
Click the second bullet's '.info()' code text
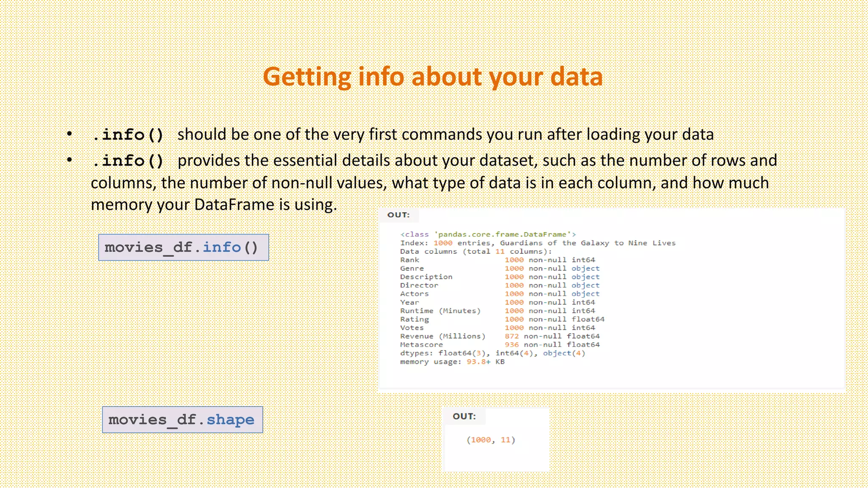[128, 161]
